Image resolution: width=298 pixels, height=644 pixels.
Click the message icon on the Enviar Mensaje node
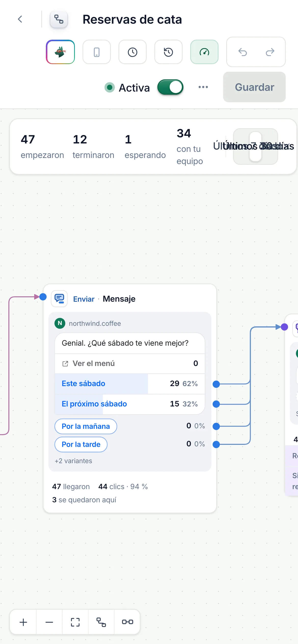pyautogui.click(x=59, y=298)
